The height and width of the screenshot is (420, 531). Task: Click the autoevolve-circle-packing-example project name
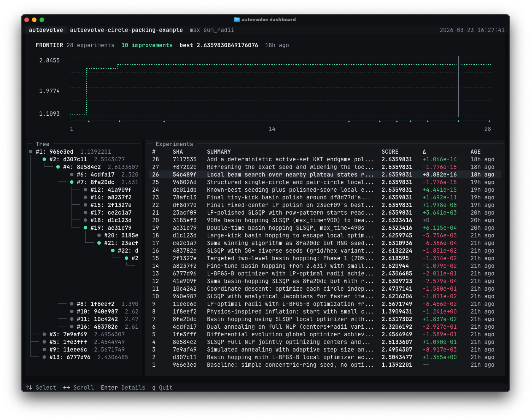coord(126,30)
